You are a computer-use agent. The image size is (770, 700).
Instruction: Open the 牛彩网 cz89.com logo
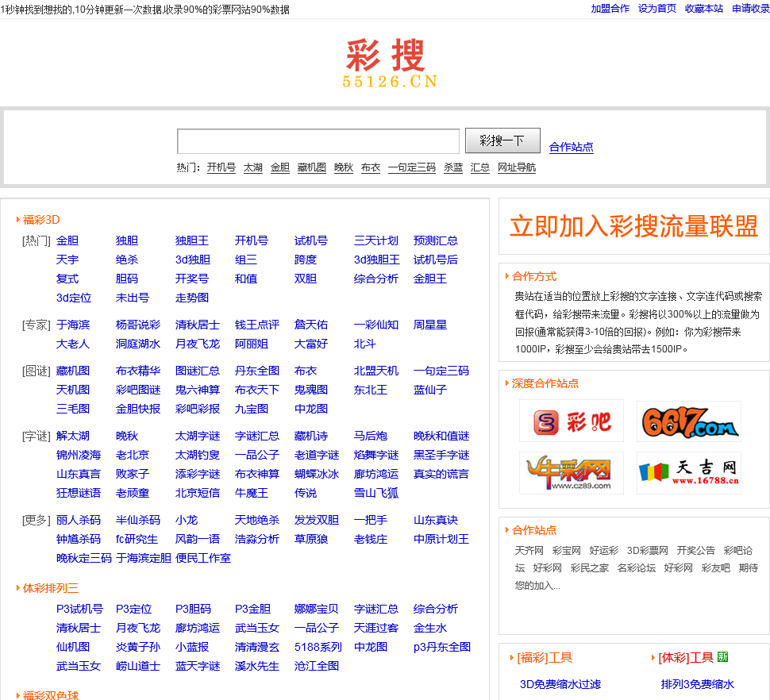click(572, 473)
